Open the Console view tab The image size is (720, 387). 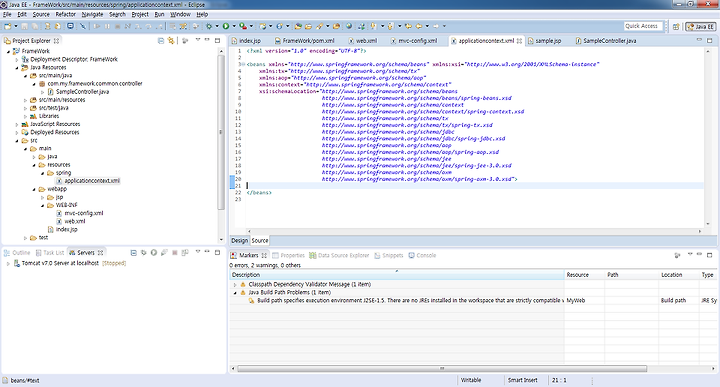(x=422, y=255)
